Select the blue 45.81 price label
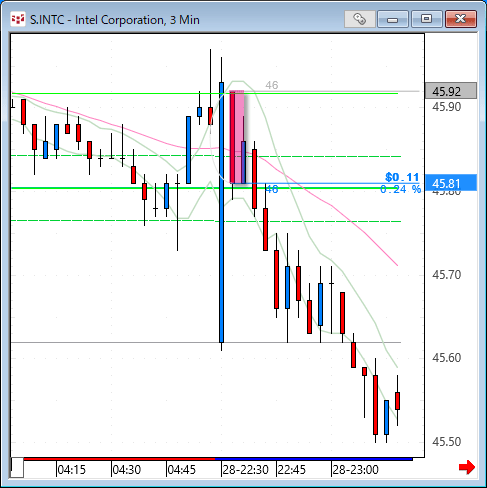487x488 pixels. pos(451,183)
